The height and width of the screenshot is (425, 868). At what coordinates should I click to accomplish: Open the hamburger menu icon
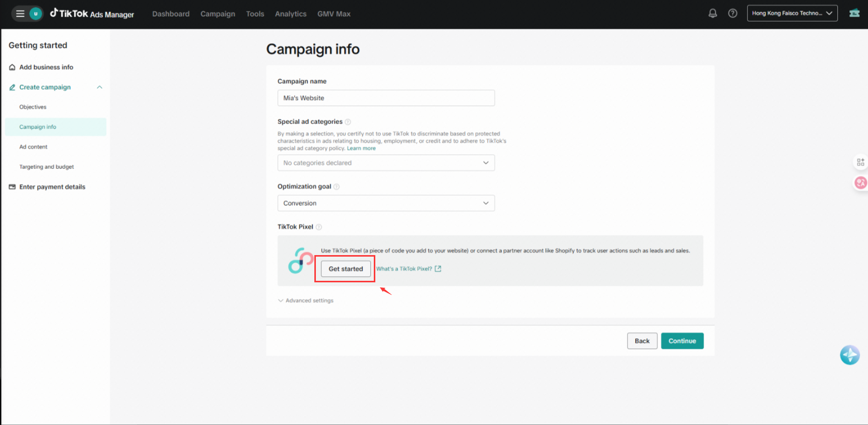click(20, 14)
